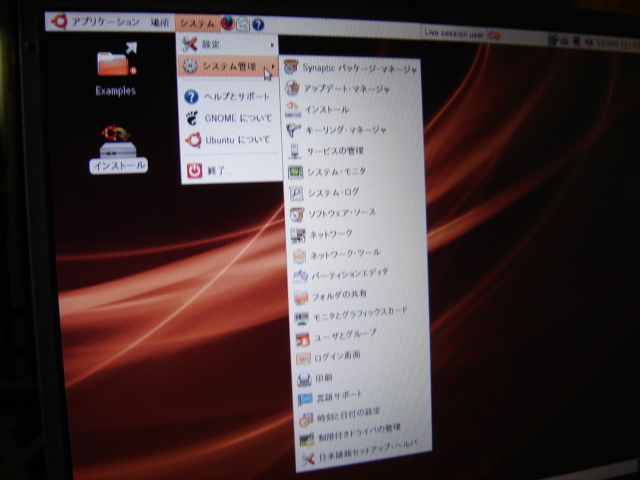Open the 場所 menu
The image size is (640, 480).
pyautogui.click(x=159, y=22)
